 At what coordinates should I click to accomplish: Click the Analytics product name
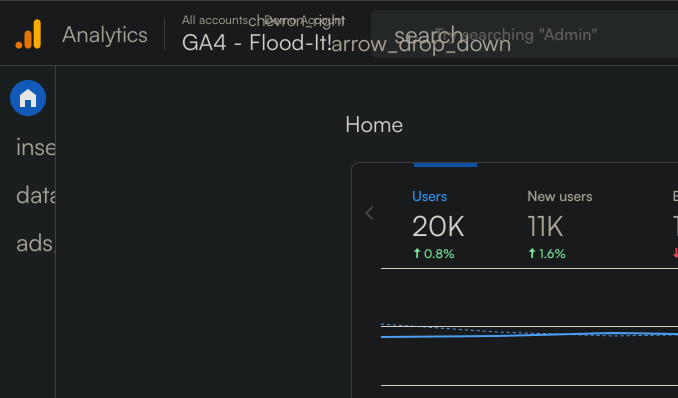pos(105,35)
